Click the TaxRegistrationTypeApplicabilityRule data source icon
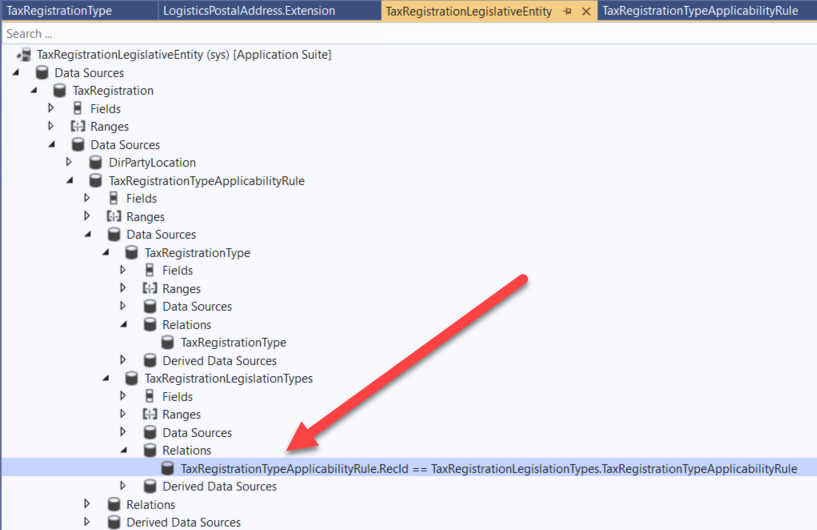817x530 pixels. (x=95, y=181)
